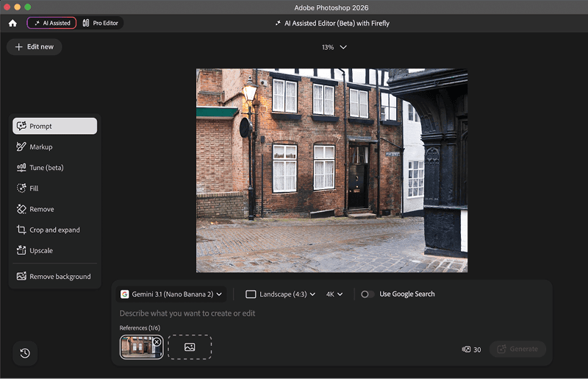Screen dimensions: 588x379
Task: Select the Markup tool
Action: click(x=54, y=147)
